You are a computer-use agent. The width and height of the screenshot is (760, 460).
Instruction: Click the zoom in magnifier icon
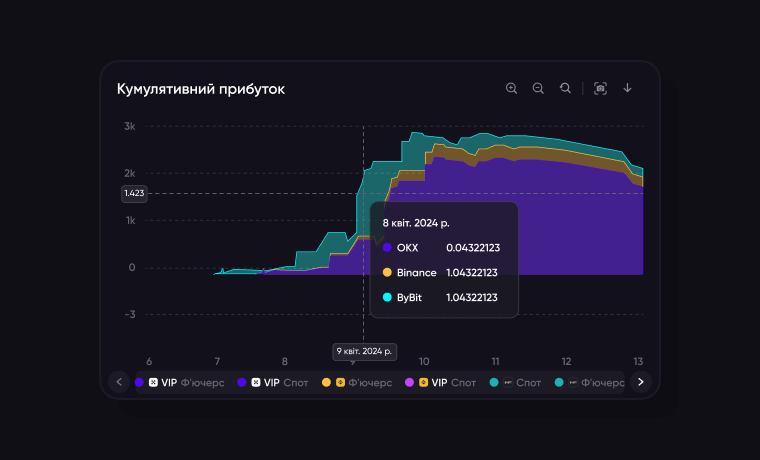(x=512, y=88)
